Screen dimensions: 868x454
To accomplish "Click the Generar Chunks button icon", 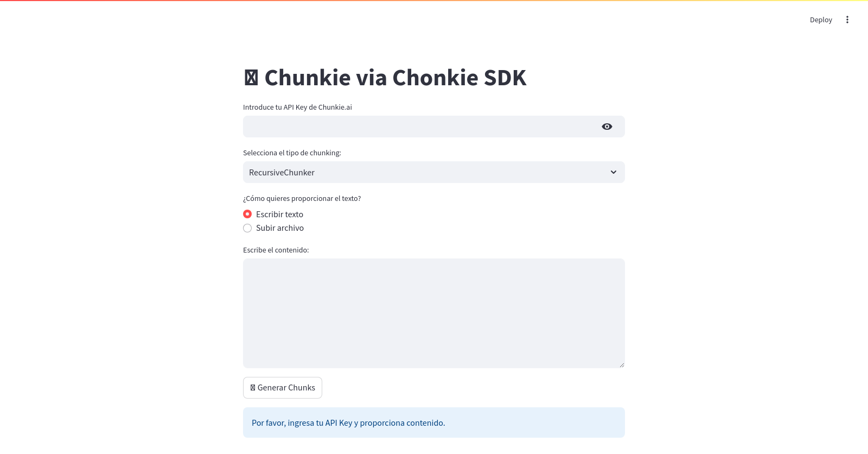I will pyautogui.click(x=252, y=387).
